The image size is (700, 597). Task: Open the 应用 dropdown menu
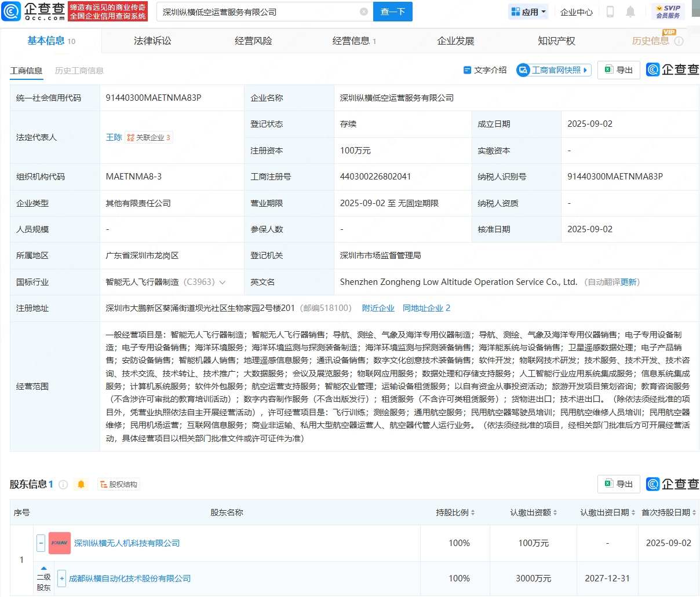[x=529, y=12]
